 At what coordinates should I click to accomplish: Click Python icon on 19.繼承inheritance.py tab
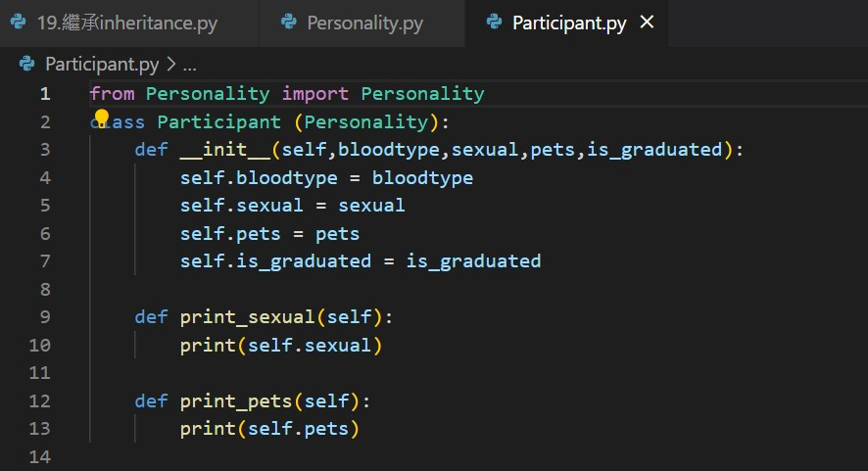pos(18,23)
